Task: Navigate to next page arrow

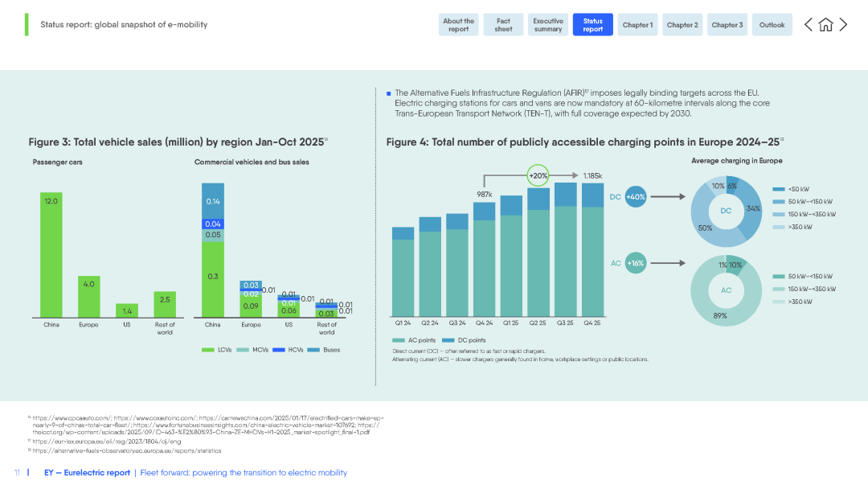Action: pyautogui.click(x=843, y=25)
